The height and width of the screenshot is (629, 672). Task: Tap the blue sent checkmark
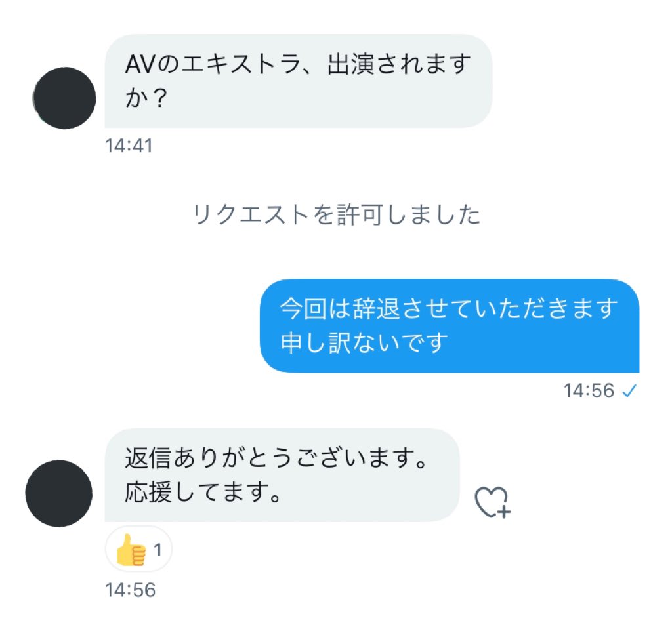tap(629, 391)
